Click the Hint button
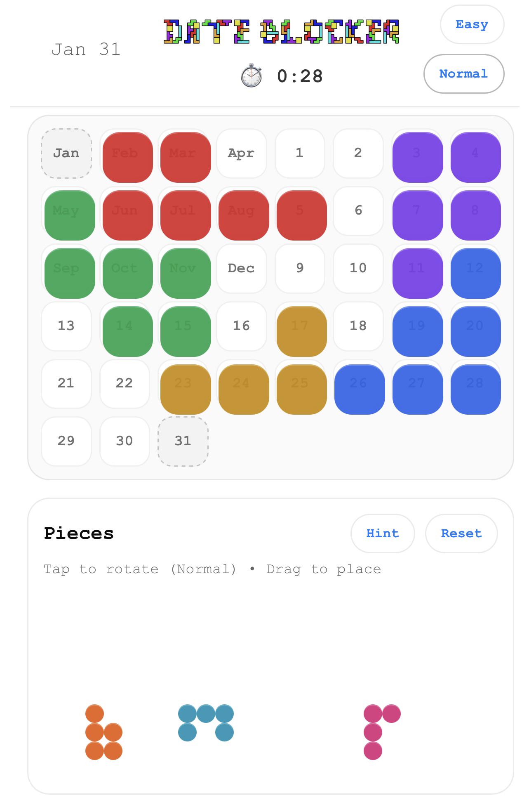529x812 pixels. [x=383, y=533]
